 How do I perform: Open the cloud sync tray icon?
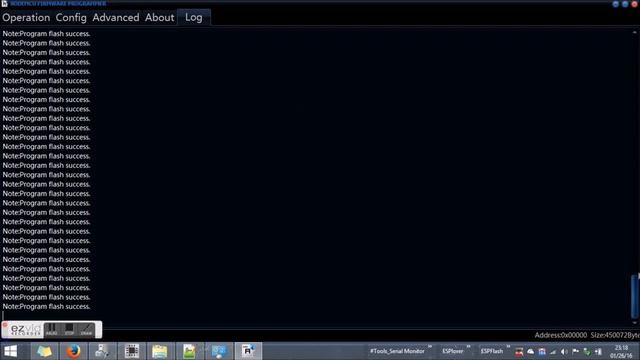(531, 351)
